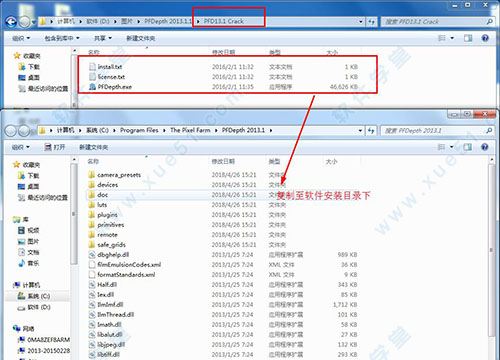
Task: Go back in the PFD13.1 Crack window
Action: pyautogui.click(x=11, y=22)
